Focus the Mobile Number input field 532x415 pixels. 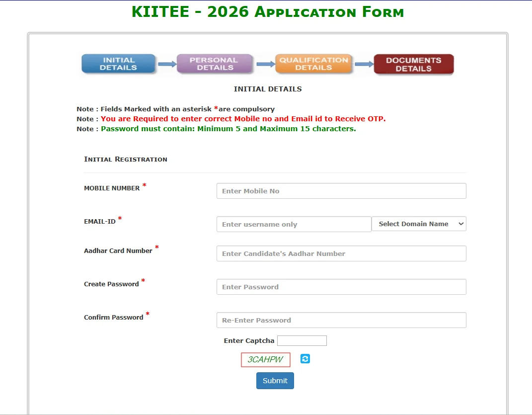(341, 191)
